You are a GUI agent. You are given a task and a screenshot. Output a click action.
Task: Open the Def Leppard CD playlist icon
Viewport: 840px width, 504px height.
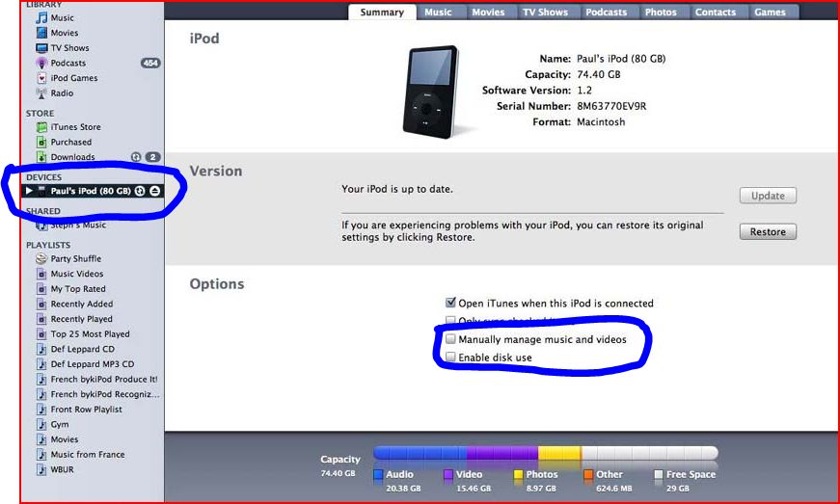(41, 349)
